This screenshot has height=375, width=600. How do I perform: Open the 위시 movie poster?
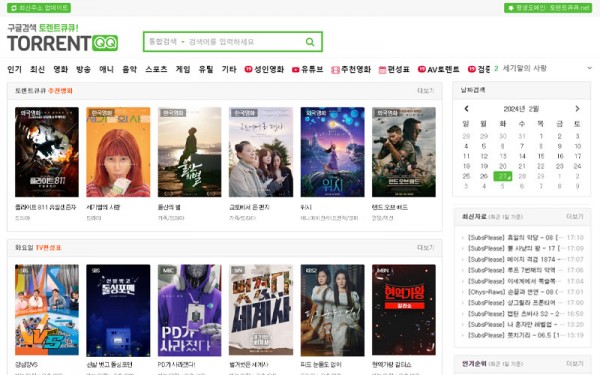(x=333, y=152)
